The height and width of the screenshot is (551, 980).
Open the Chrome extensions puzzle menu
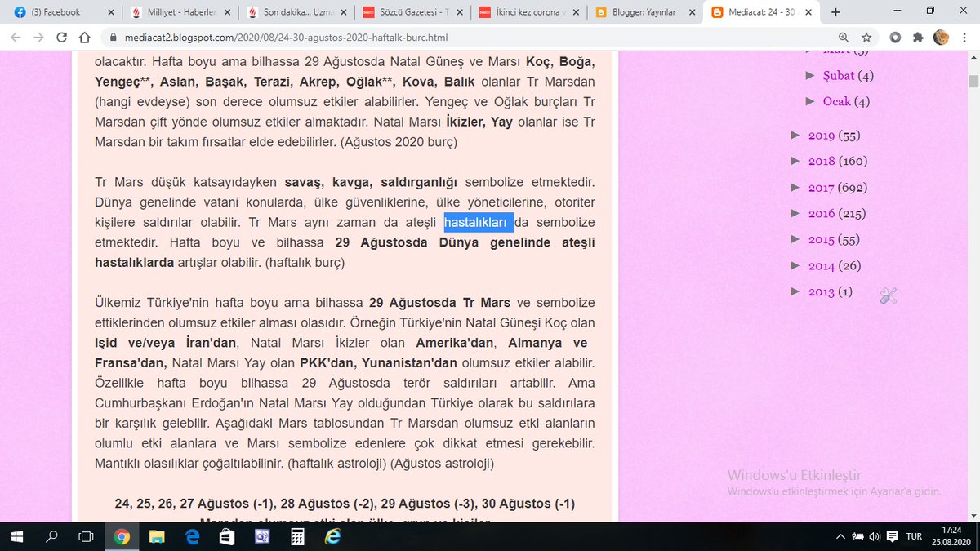pos(918,38)
